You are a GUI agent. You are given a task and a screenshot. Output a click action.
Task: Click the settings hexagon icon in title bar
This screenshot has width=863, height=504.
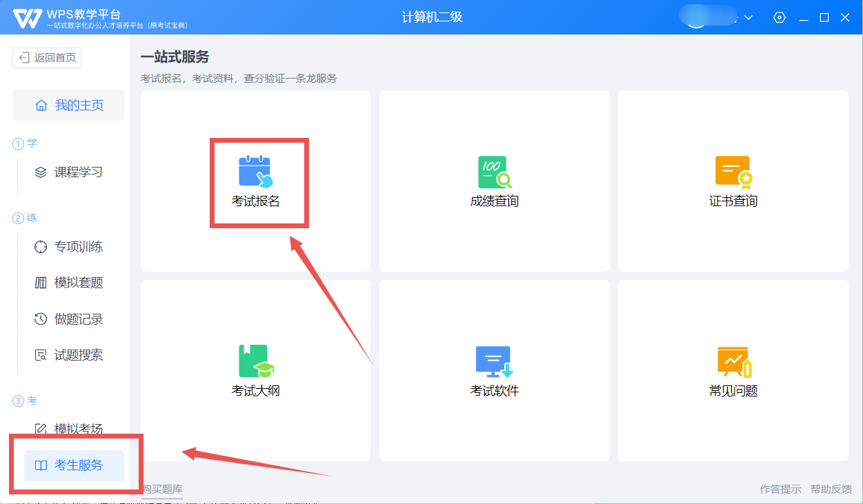click(x=780, y=17)
